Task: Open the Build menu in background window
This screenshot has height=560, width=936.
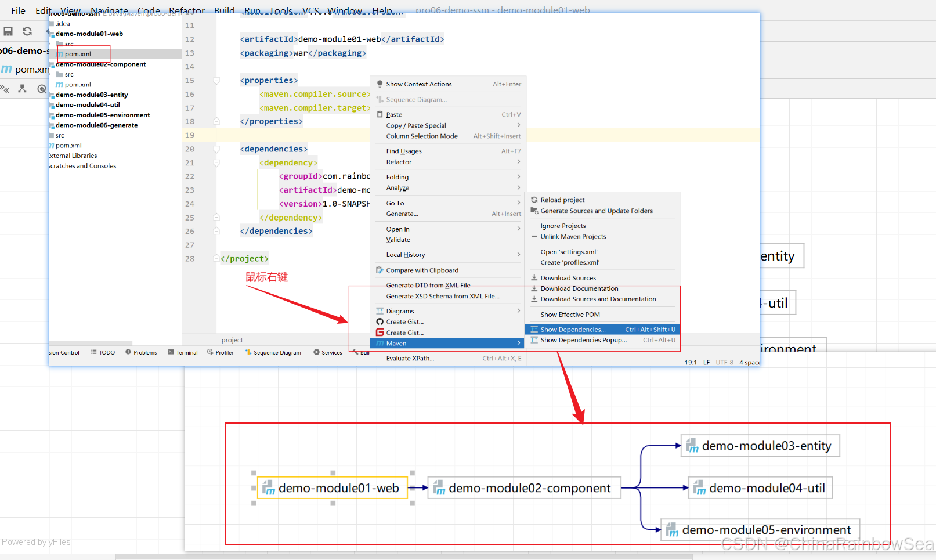Action: [224, 10]
